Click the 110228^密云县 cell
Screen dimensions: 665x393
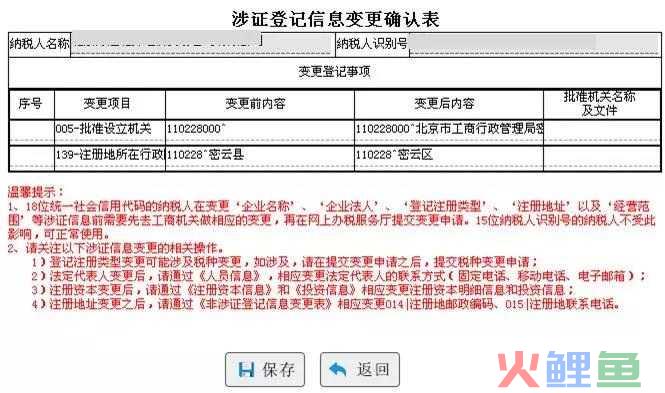[x=260, y=158]
